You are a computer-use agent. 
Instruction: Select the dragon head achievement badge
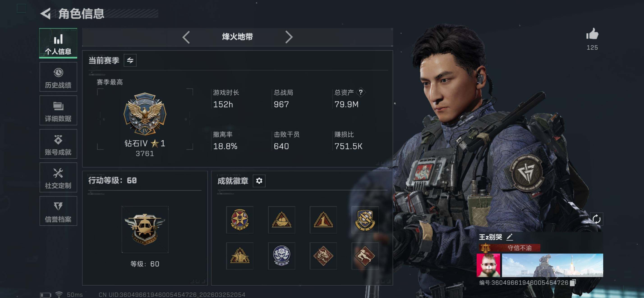tap(323, 256)
